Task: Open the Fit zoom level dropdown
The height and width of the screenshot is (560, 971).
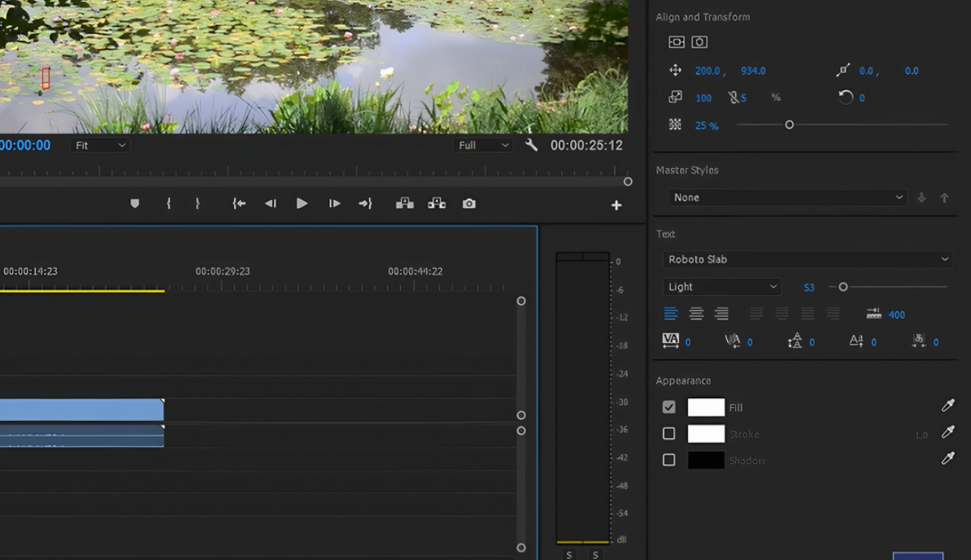Action: (x=101, y=145)
